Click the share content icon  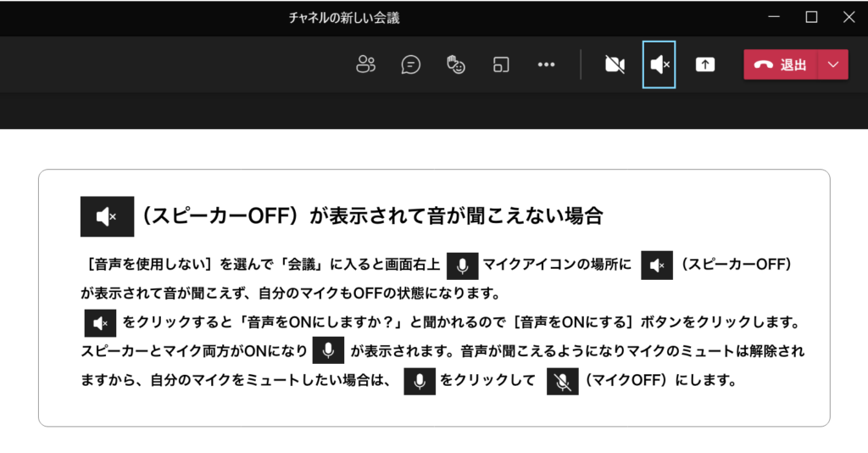704,64
